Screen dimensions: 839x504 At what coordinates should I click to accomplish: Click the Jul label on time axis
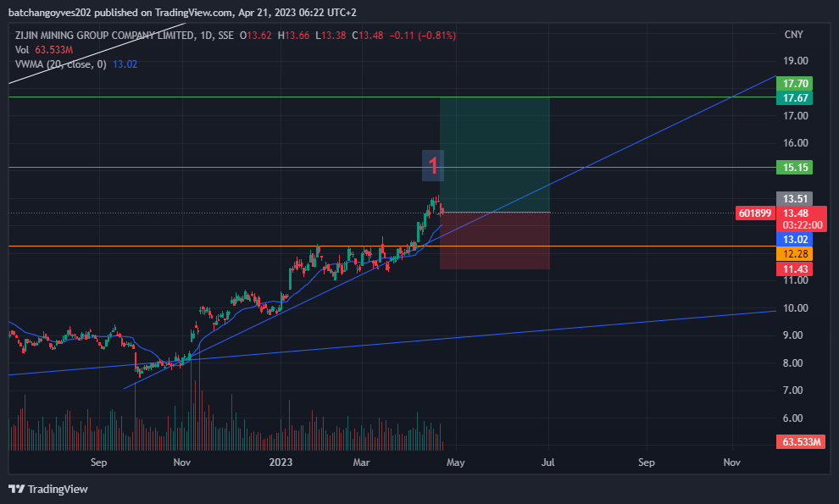[x=548, y=462]
